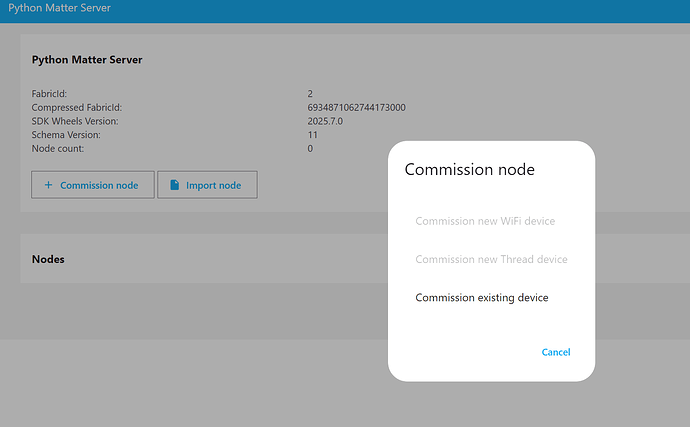Choose Commission new Thread device option
690x427 pixels.
click(x=491, y=259)
